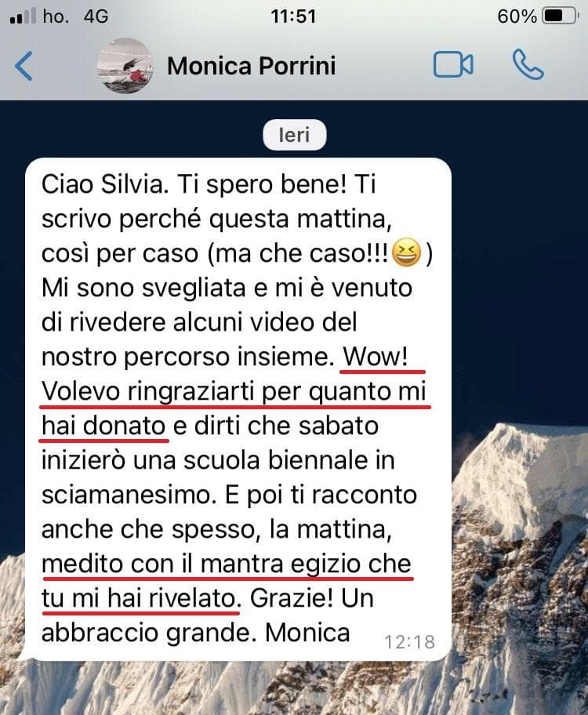Select the laughing emoji in the message
Image resolution: width=588 pixels, height=715 pixels.
click(406, 252)
